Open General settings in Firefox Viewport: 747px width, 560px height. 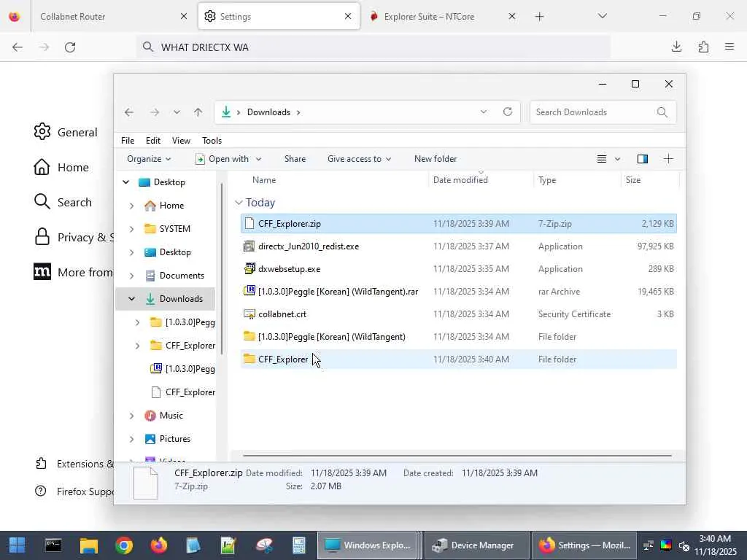[x=66, y=132]
